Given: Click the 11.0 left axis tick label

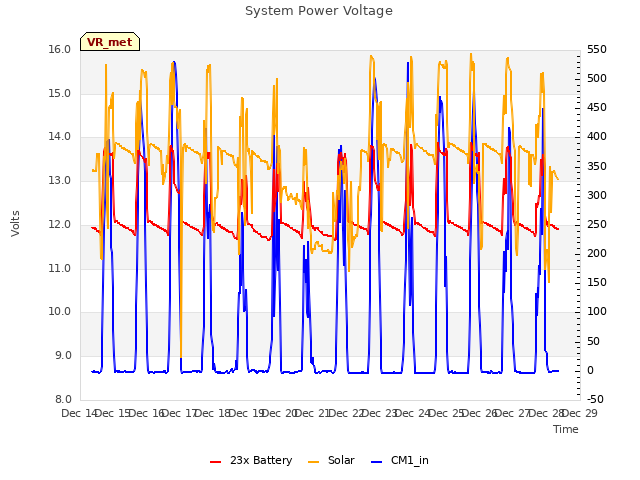Looking at the screenshot, I should pos(60,269).
